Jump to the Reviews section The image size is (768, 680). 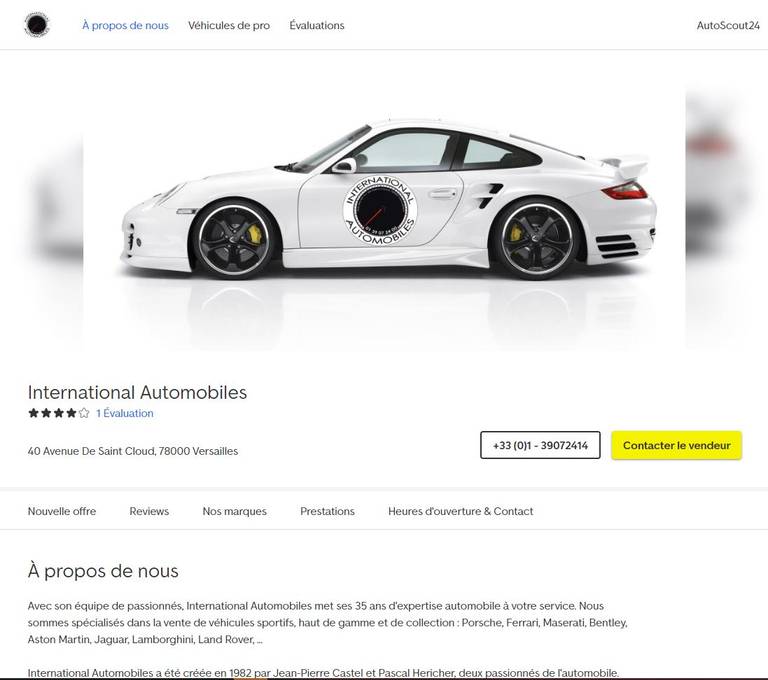tap(149, 511)
